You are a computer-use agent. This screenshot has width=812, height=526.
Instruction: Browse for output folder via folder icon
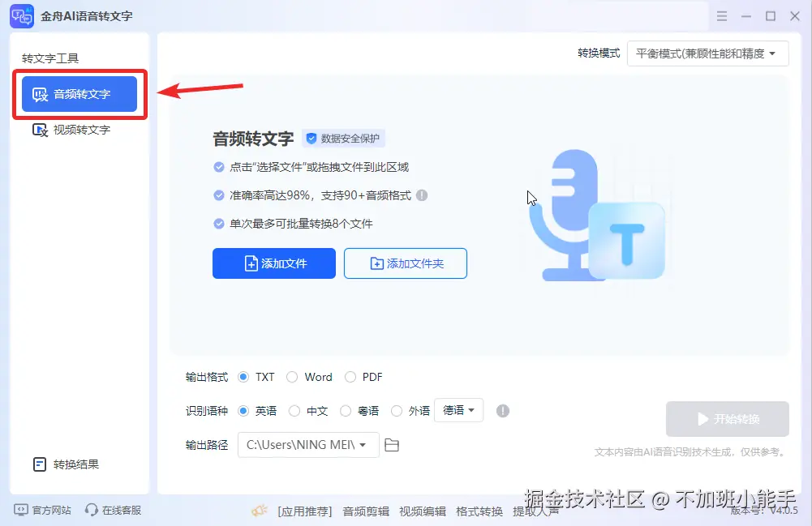coord(392,445)
